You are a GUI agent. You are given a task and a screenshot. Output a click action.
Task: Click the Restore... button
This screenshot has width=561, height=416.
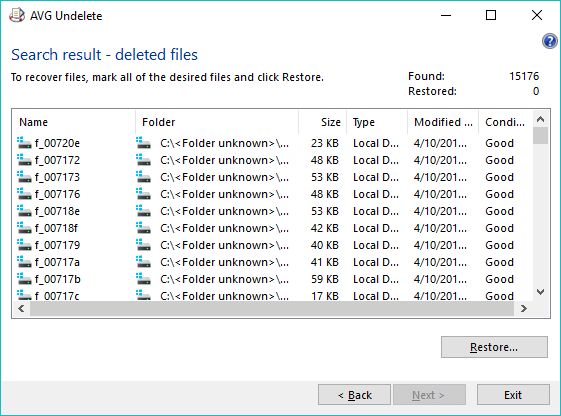(x=494, y=347)
